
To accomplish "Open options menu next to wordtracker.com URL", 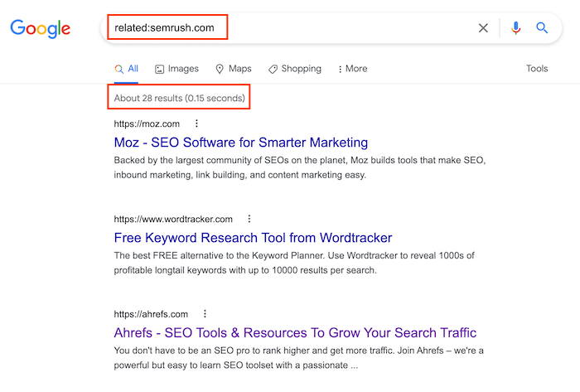I will coord(249,219).
